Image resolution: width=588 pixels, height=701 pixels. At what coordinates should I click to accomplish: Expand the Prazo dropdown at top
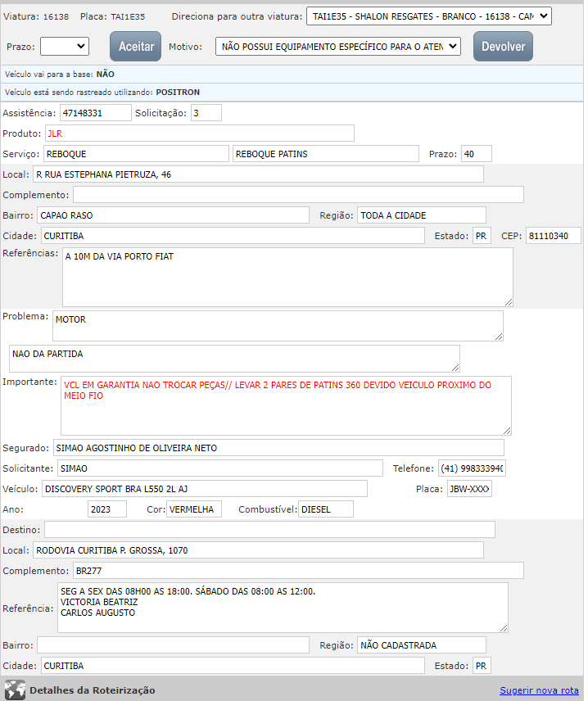point(65,47)
